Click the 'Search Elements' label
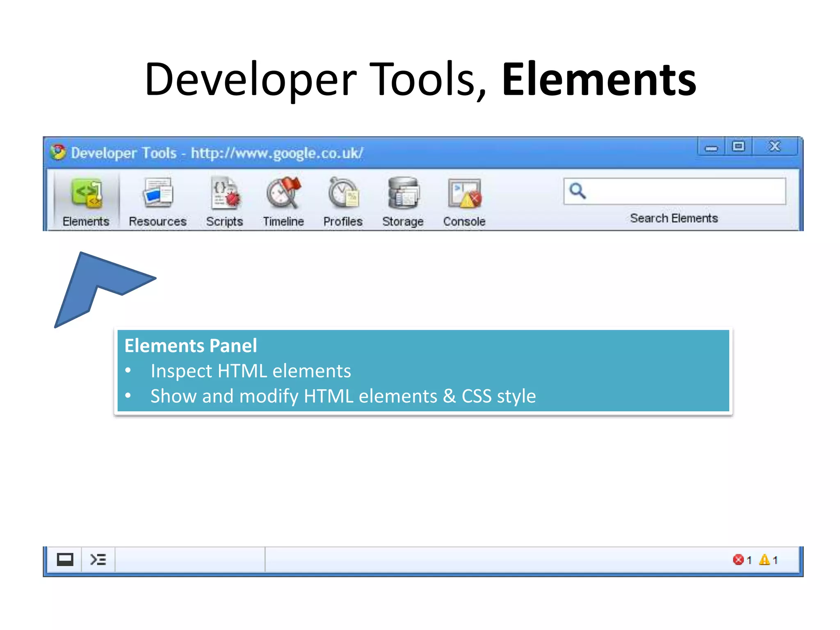The width and height of the screenshot is (840, 630). (x=674, y=218)
